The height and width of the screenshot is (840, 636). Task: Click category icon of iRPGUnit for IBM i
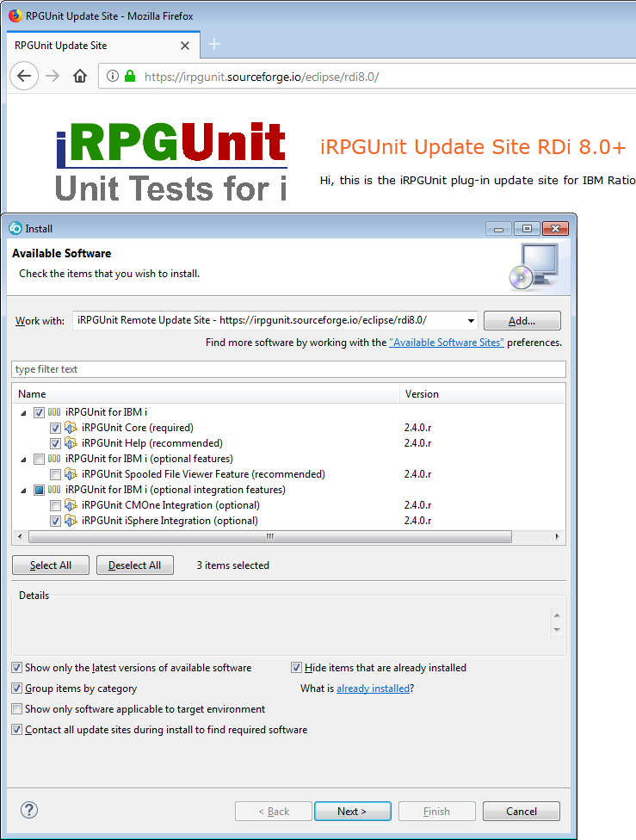54,412
